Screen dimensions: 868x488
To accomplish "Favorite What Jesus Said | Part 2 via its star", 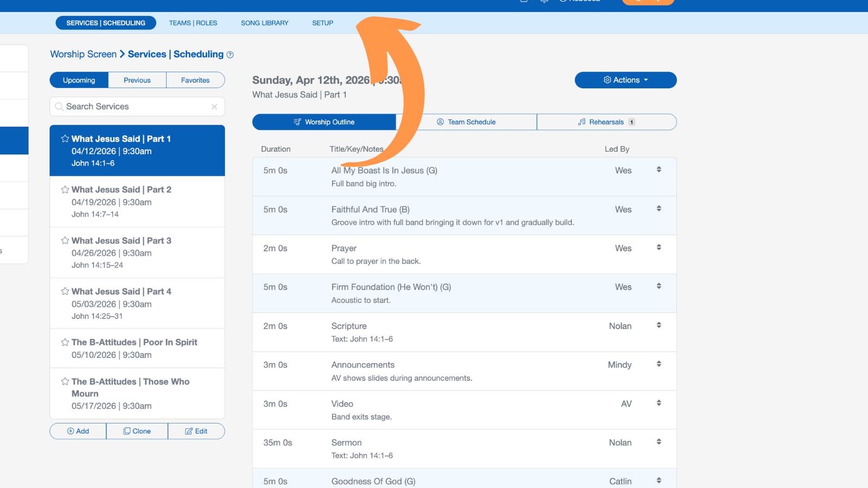I will (x=65, y=189).
